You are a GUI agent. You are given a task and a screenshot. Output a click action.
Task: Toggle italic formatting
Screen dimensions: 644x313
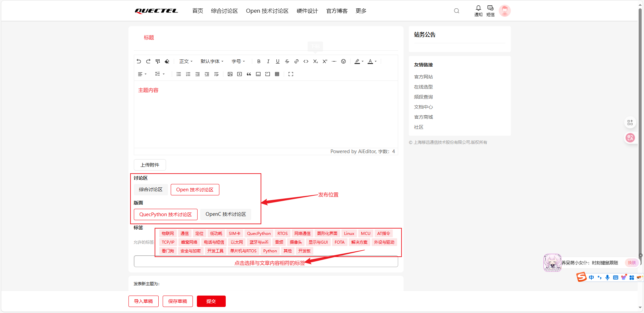pos(268,61)
